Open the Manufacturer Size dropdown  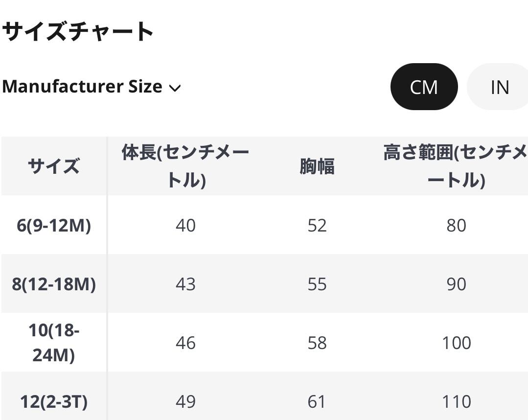click(x=91, y=87)
